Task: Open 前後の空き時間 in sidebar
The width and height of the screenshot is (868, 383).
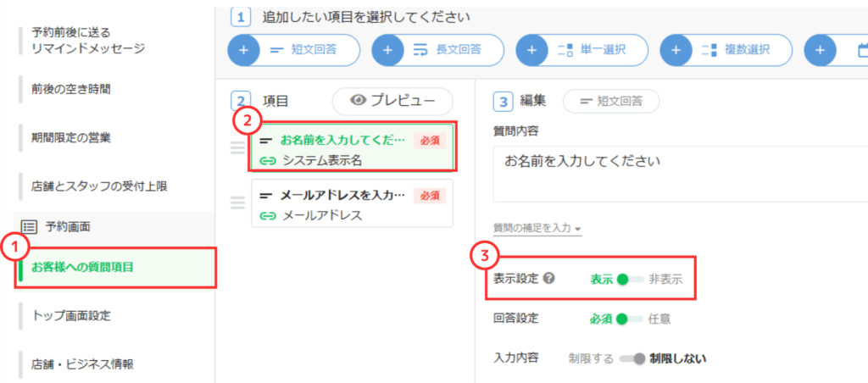Action: click(x=71, y=88)
